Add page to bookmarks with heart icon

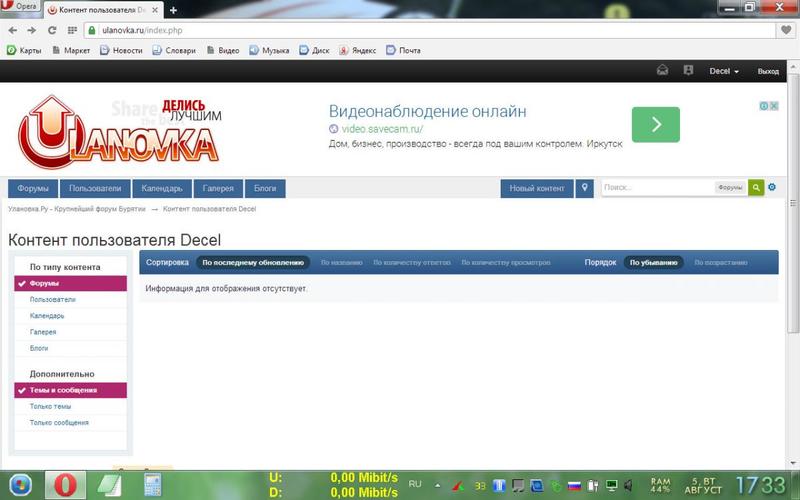(786, 30)
